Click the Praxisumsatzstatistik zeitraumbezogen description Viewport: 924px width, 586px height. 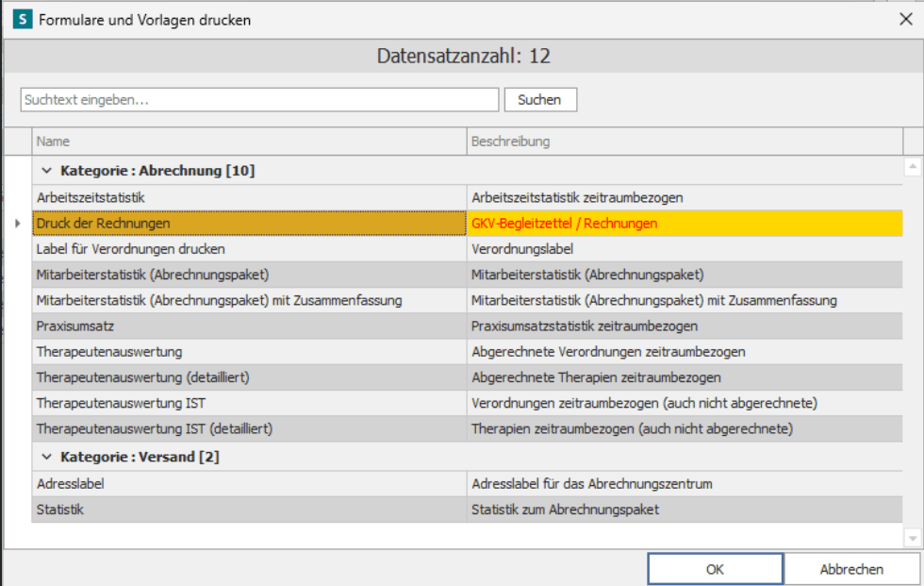685,326
